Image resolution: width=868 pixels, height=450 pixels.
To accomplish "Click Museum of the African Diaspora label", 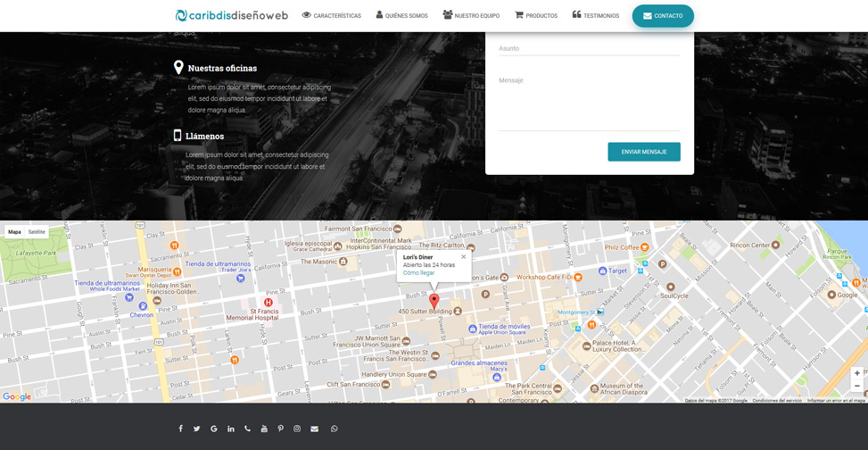I will point(622,389).
